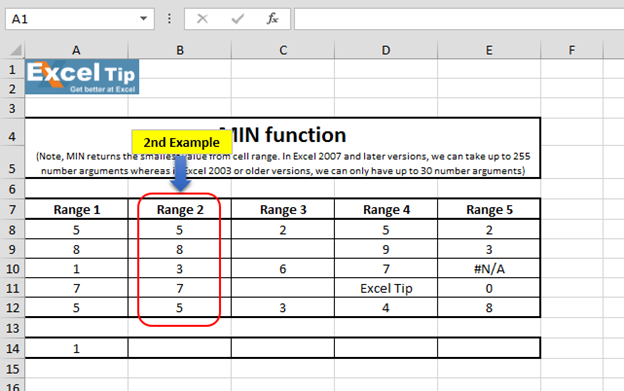This screenshot has width=624, height=391.
Task: Click the Range 3 header cell
Action: click(283, 209)
